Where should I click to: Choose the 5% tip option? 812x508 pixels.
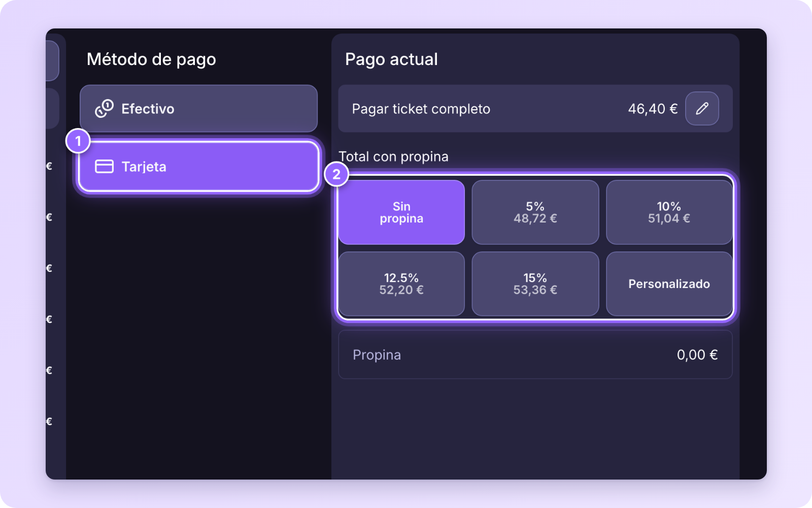535,212
